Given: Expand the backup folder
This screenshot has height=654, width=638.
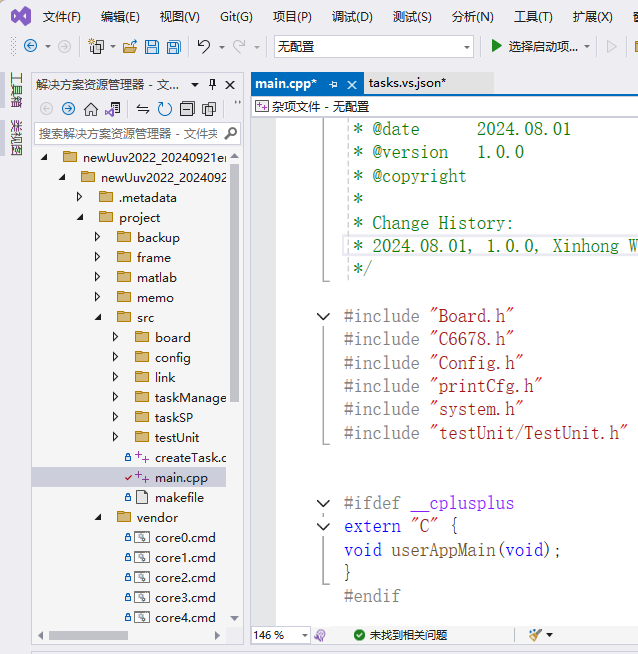Looking at the screenshot, I should click(97, 237).
